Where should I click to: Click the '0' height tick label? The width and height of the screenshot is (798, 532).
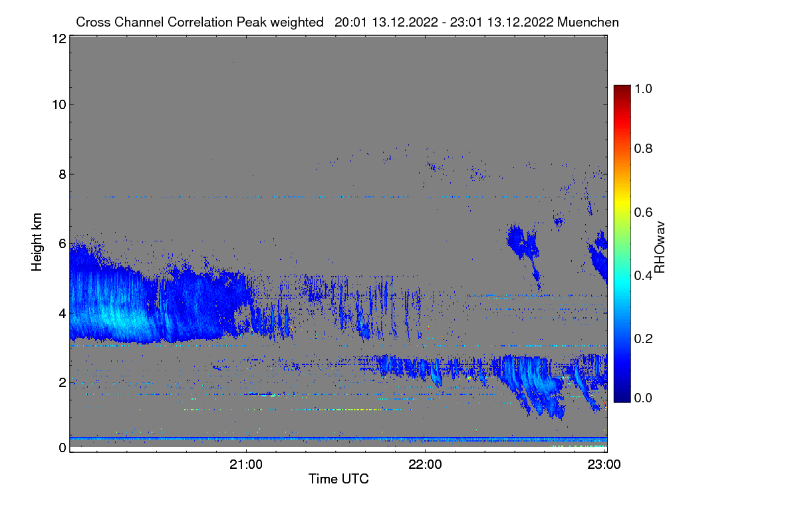coord(62,448)
